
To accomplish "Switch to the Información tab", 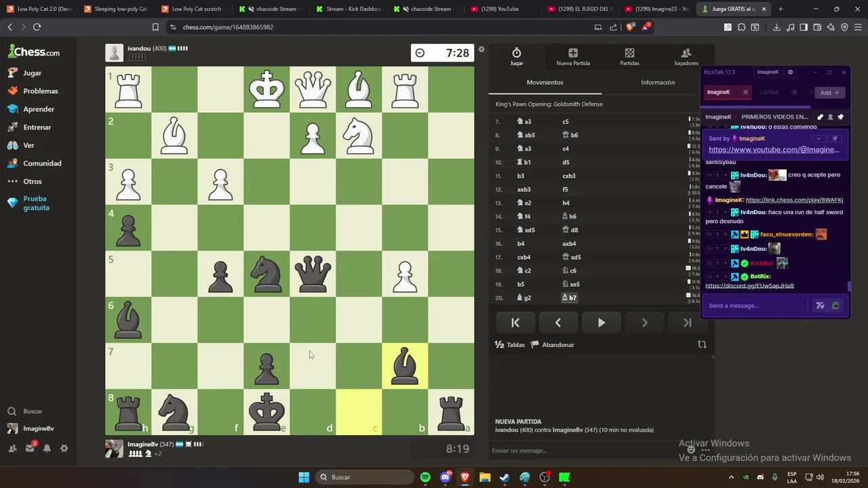I will coord(658,83).
